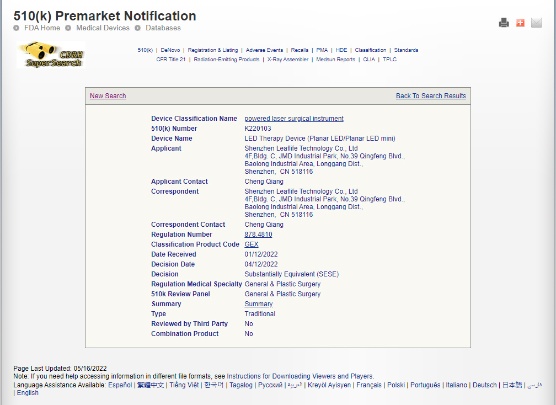Click the 510(k) Premarket Notification heading
This screenshot has height=405, width=556.
coord(105,16)
